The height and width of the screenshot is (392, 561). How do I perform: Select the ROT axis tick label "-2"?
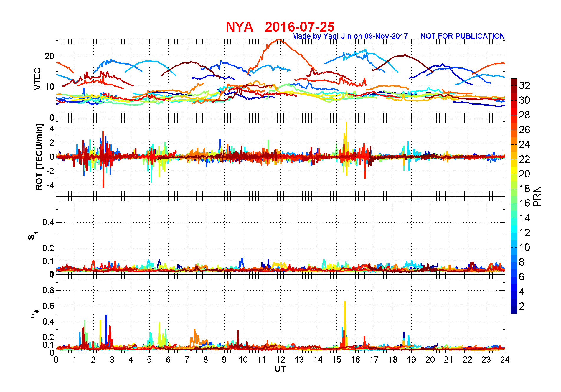click(51, 171)
